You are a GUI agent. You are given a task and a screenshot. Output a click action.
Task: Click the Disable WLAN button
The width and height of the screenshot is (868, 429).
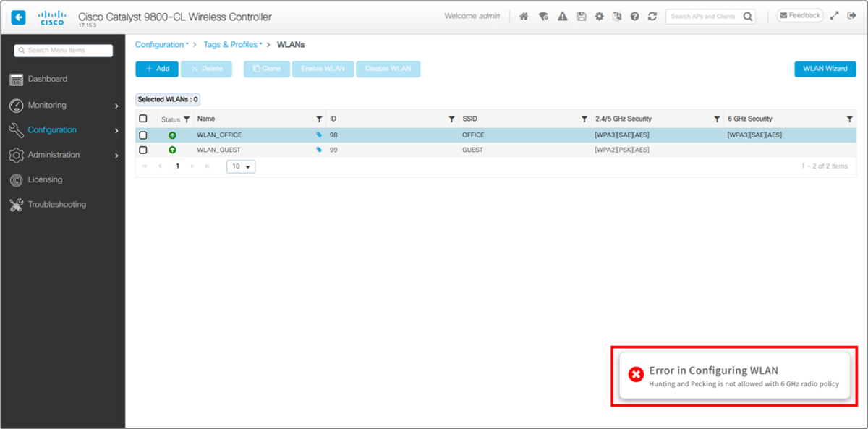click(388, 69)
